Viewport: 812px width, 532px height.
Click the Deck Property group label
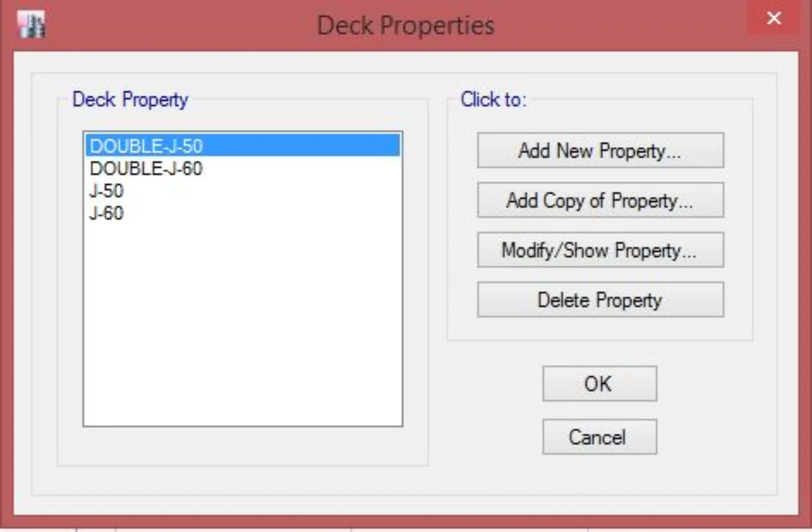pyautogui.click(x=130, y=100)
